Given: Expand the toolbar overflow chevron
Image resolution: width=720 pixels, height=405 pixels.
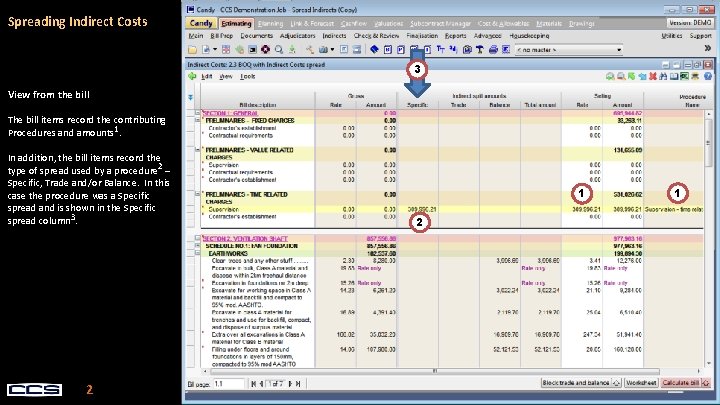Looking at the screenshot, I should 708,48.
